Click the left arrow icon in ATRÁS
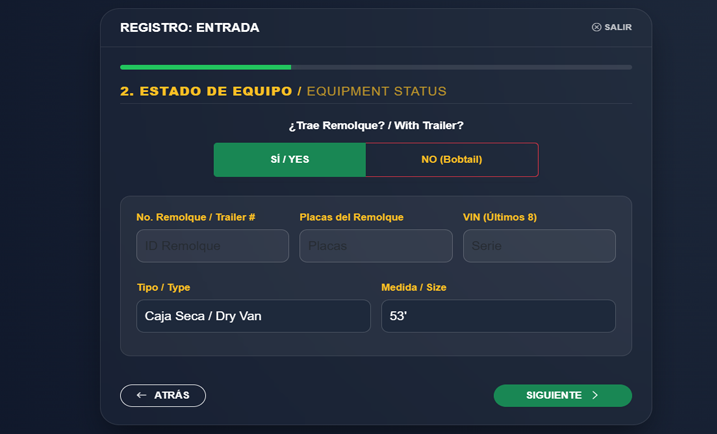 (142, 396)
